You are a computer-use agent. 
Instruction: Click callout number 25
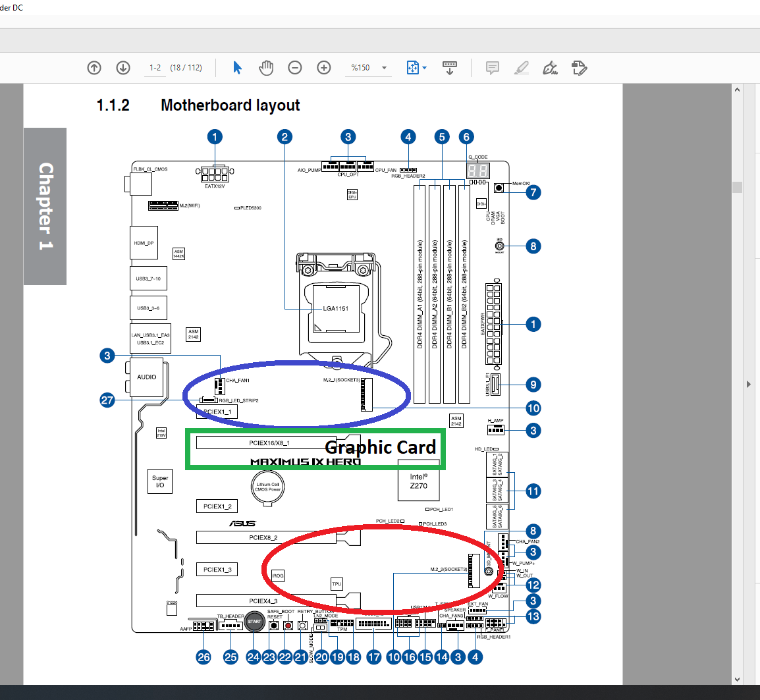tap(231, 657)
